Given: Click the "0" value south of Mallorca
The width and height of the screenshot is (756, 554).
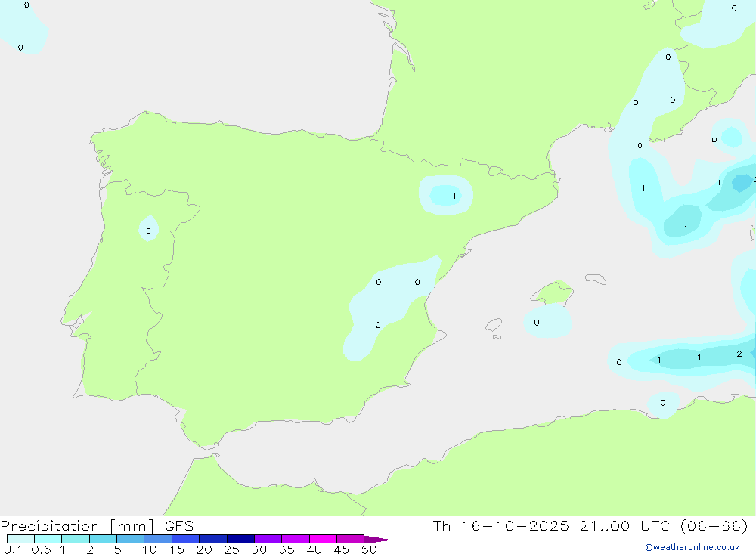Looking at the screenshot, I should click(537, 323).
